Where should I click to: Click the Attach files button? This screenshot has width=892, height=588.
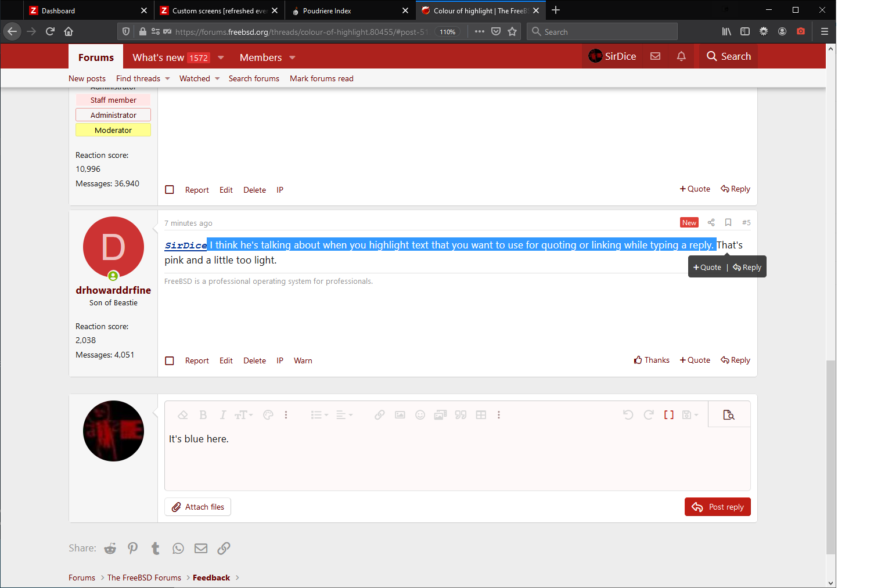[x=197, y=507]
